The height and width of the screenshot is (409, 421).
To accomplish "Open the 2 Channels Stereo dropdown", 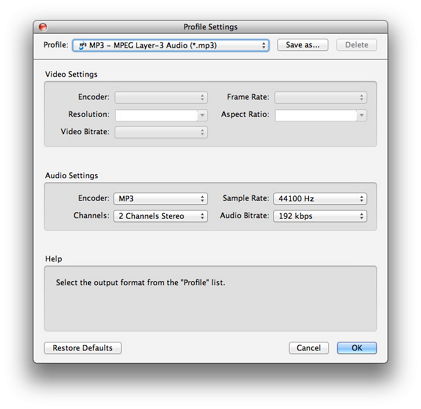I will pos(161,216).
